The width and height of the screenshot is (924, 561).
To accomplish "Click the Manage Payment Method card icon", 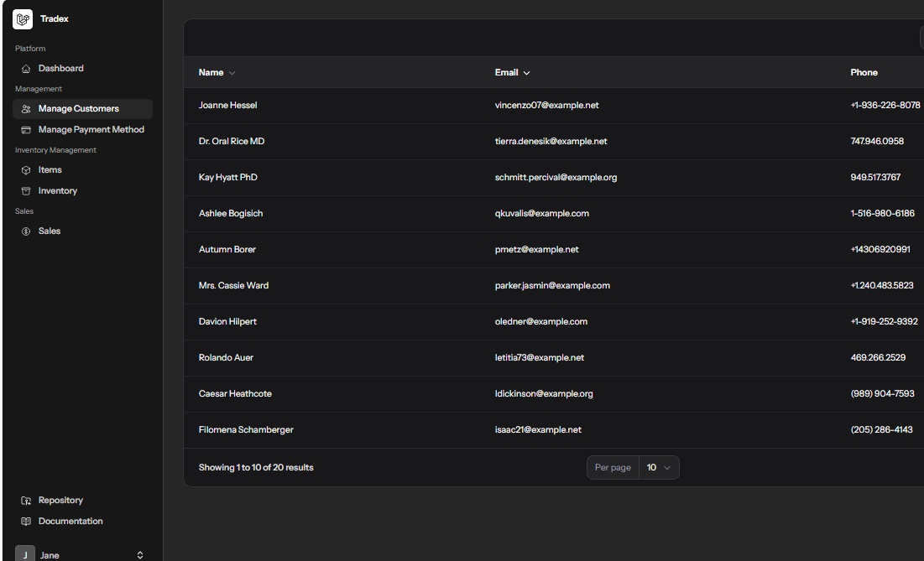I will point(26,130).
